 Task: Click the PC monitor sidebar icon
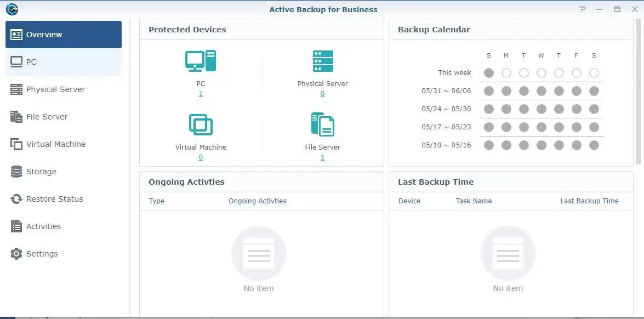tap(16, 62)
